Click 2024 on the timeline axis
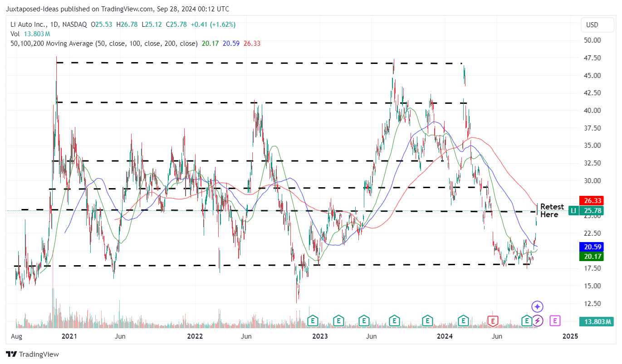 [445, 336]
